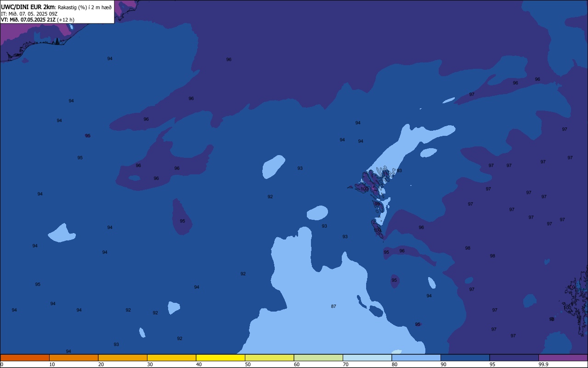This screenshot has height=368, width=588.
Task: Pick the 60–70 pale green legend swatch
Action: pyautogui.click(x=318, y=357)
